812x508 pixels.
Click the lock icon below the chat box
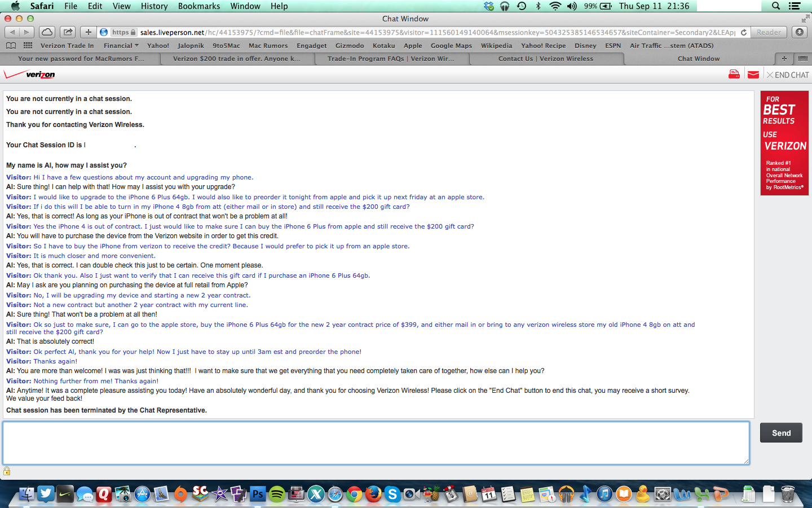coord(7,471)
